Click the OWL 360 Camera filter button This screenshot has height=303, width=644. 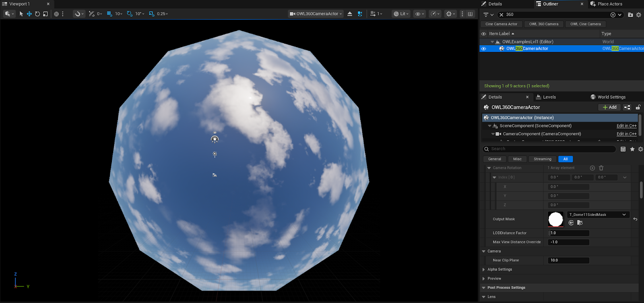543,24
